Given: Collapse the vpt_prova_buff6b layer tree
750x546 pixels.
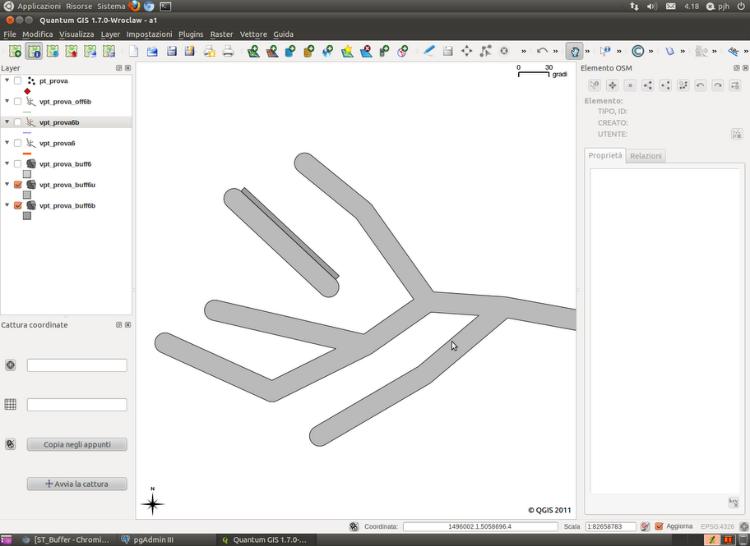Looking at the screenshot, I should (7, 205).
